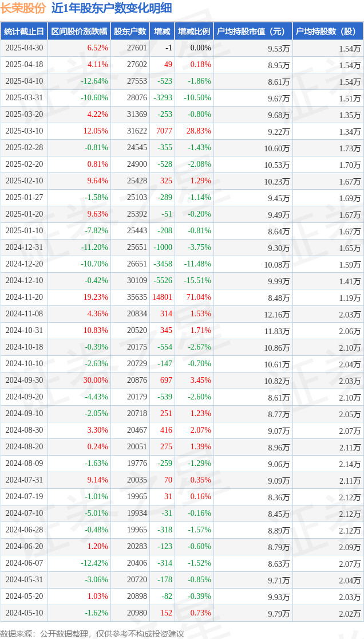Click the -12.64% price change cell
Screen dimensions: 364x639
(94, 81)
